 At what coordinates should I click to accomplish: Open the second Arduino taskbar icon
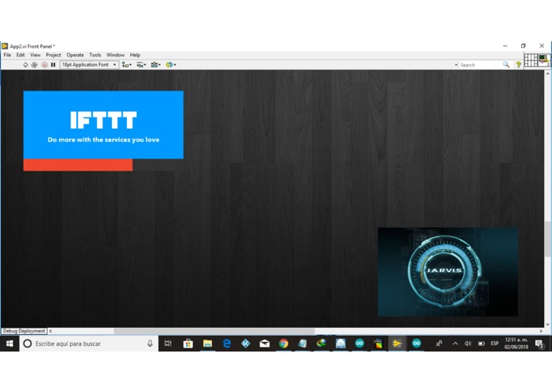[x=416, y=344]
